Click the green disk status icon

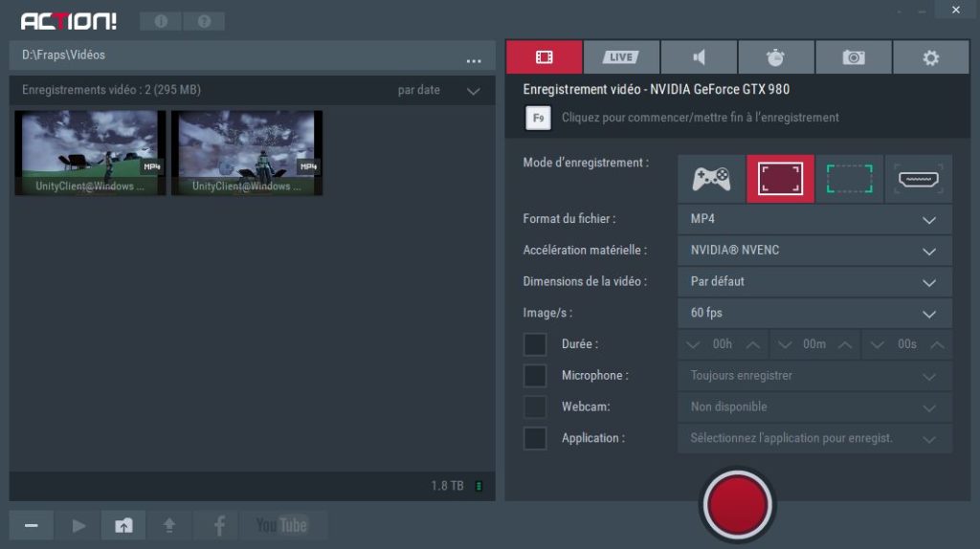(479, 486)
